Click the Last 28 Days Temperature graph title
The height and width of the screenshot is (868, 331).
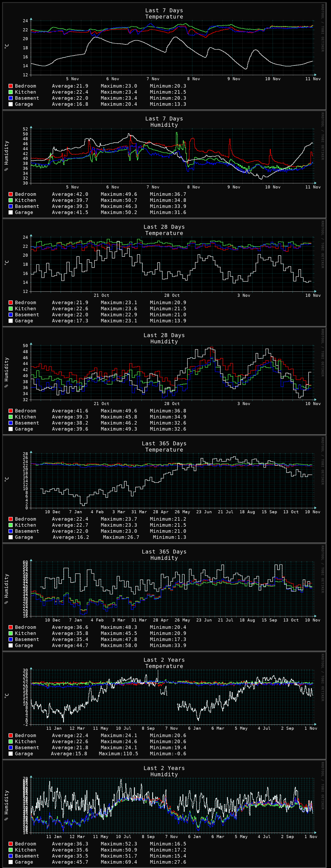[164, 230]
